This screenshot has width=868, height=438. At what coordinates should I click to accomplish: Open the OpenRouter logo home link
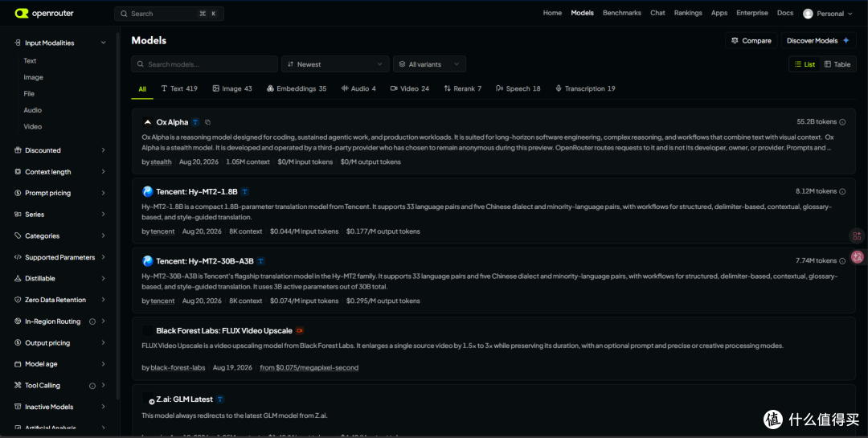click(44, 14)
